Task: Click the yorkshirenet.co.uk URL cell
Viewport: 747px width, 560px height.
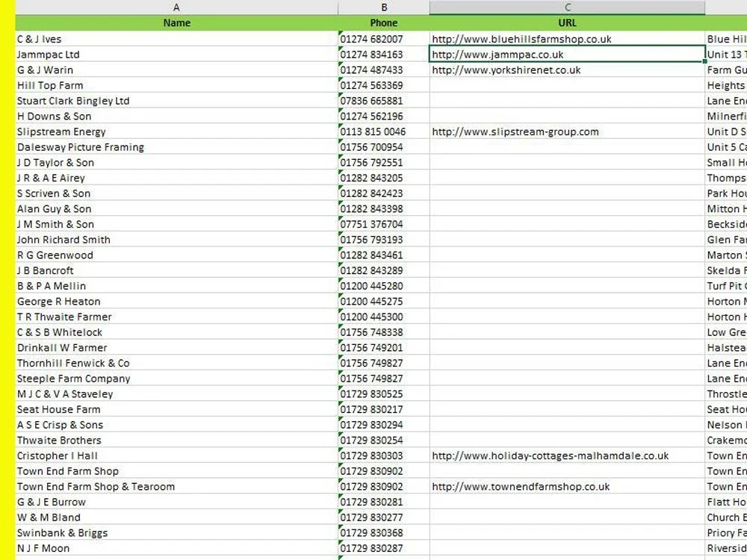Action: (567, 70)
